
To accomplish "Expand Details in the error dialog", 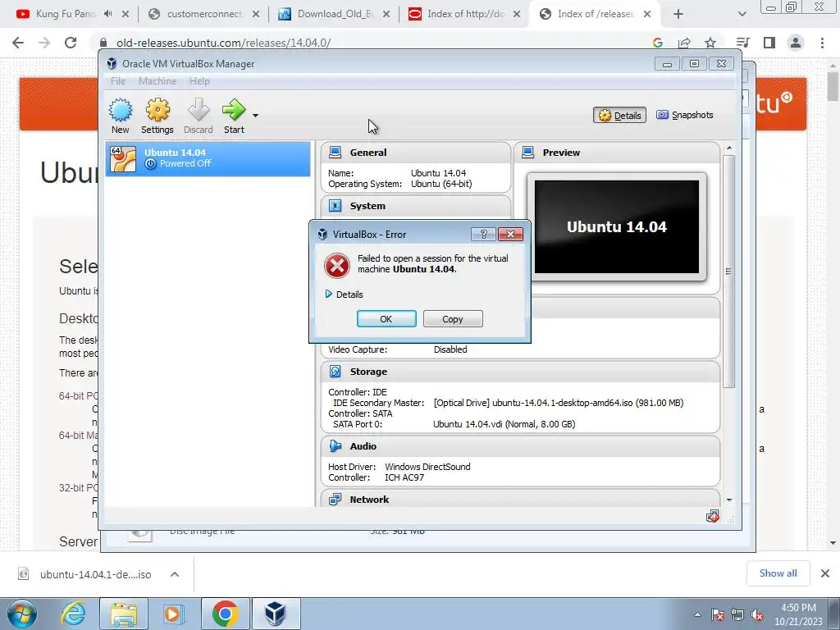I will pos(344,294).
